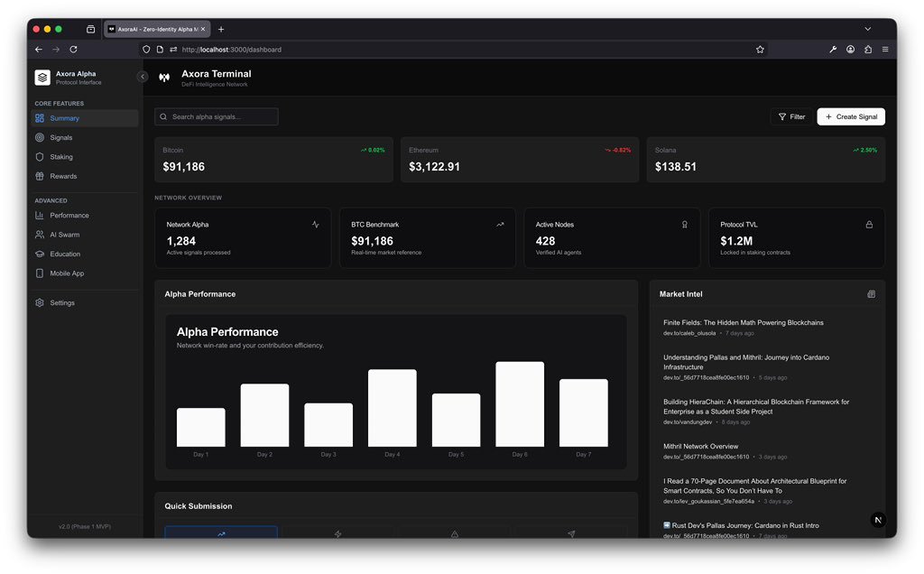Open the 70-Page Document Smart Contracts article

click(755, 486)
